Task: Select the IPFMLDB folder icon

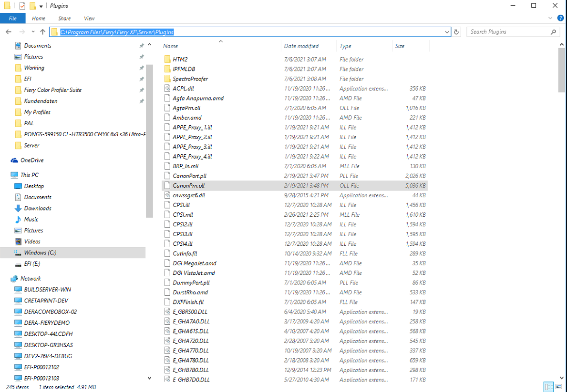Action: pos(167,69)
